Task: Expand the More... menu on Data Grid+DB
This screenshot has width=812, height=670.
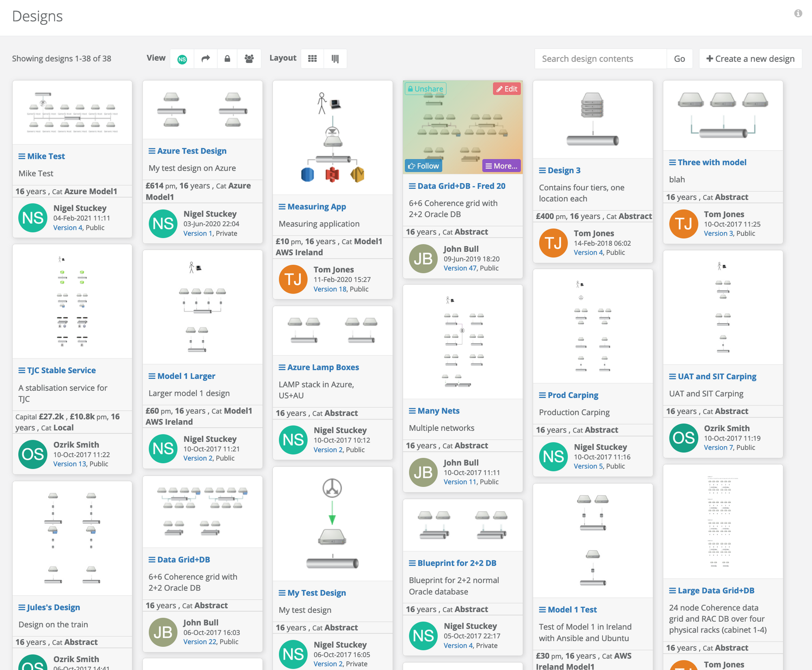Action: click(x=501, y=166)
